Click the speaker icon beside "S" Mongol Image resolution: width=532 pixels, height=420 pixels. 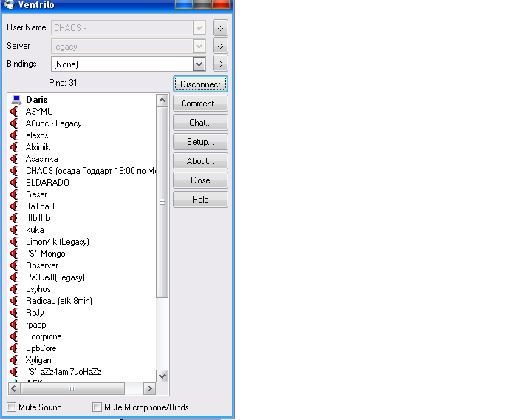(14, 254)
